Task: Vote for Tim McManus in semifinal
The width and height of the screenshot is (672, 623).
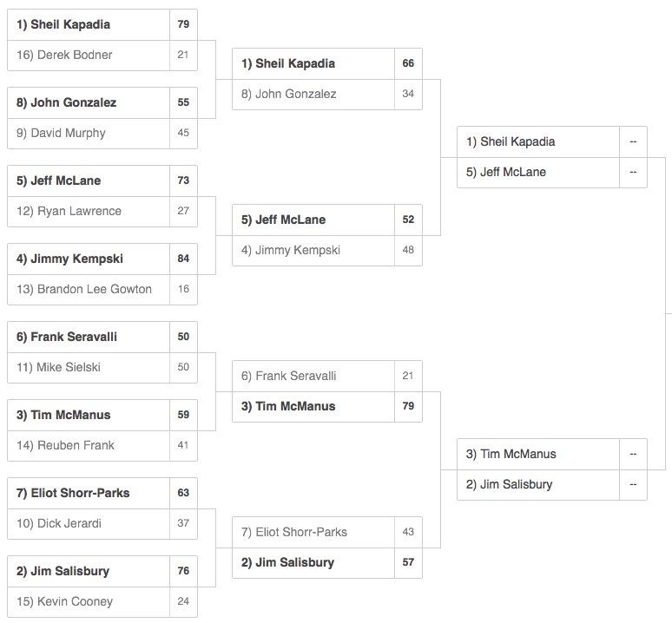Action: pyautogui.click(x=552, y=454)
